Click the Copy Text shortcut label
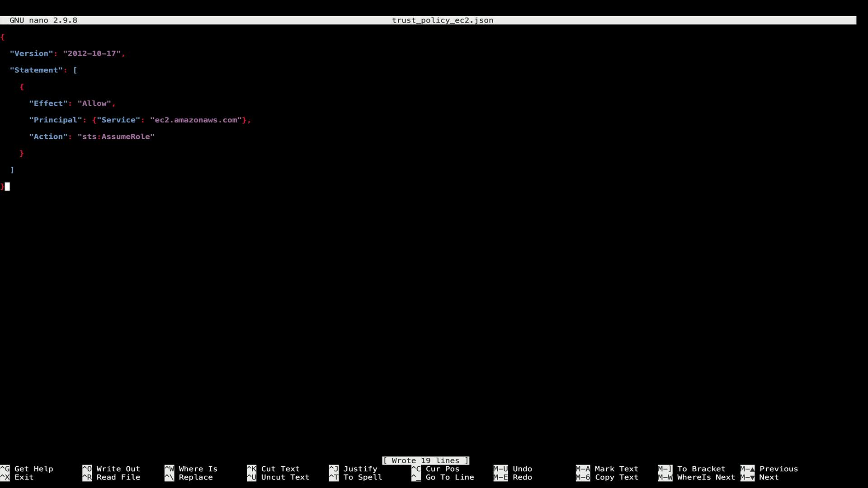The width and height of the screenshot is (868, 488). [x=616, y=477]
